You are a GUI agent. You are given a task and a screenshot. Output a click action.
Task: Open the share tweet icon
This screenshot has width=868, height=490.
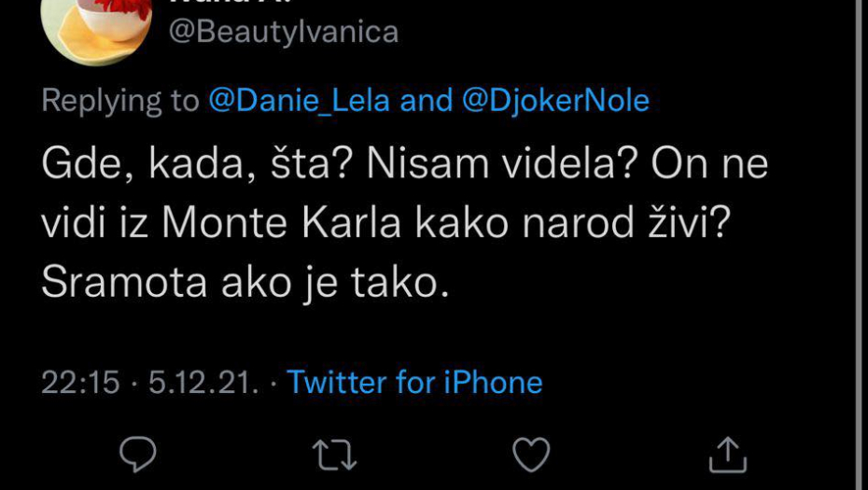728,455
